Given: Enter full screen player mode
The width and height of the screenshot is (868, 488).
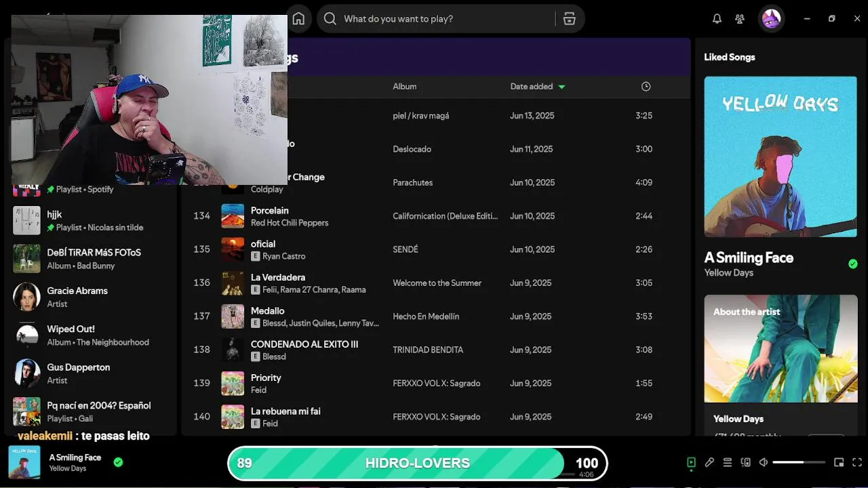Looking at the screenshot, I should [x=856, y=462].
